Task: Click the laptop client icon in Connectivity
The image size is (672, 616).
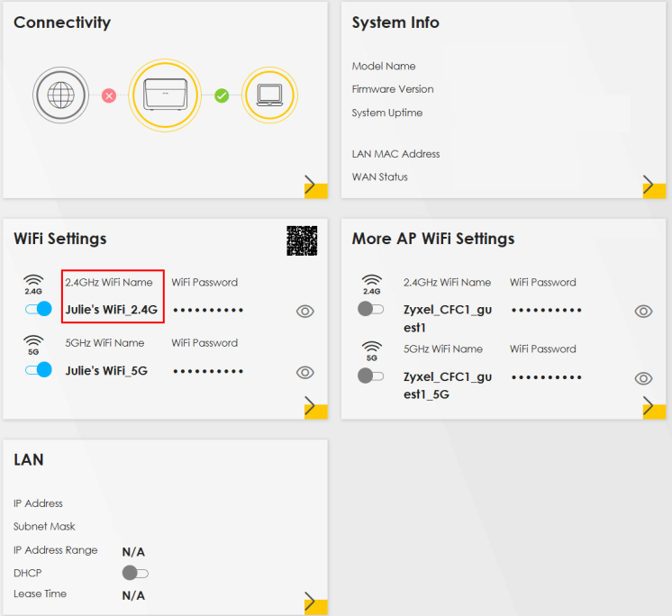Action: [268, 95]
